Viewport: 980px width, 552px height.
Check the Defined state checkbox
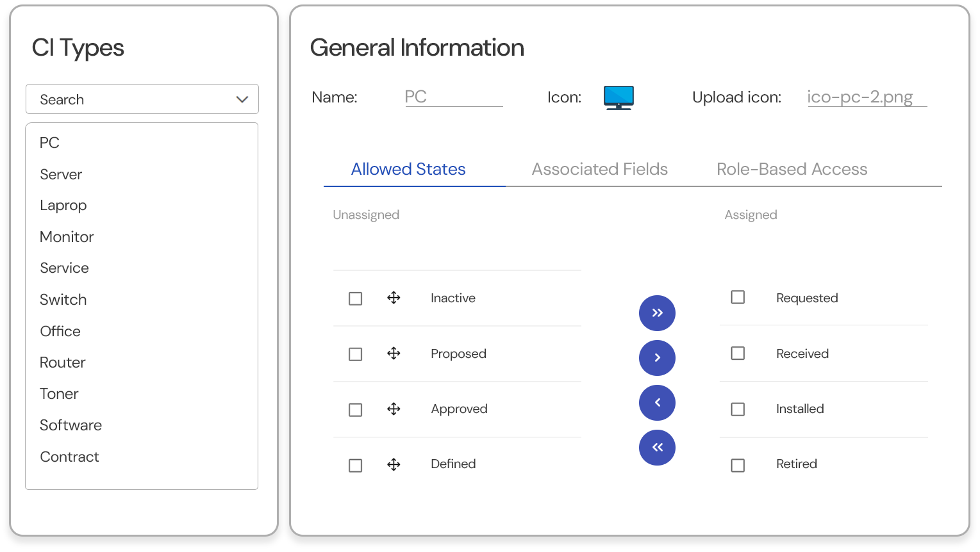point(355,466)
